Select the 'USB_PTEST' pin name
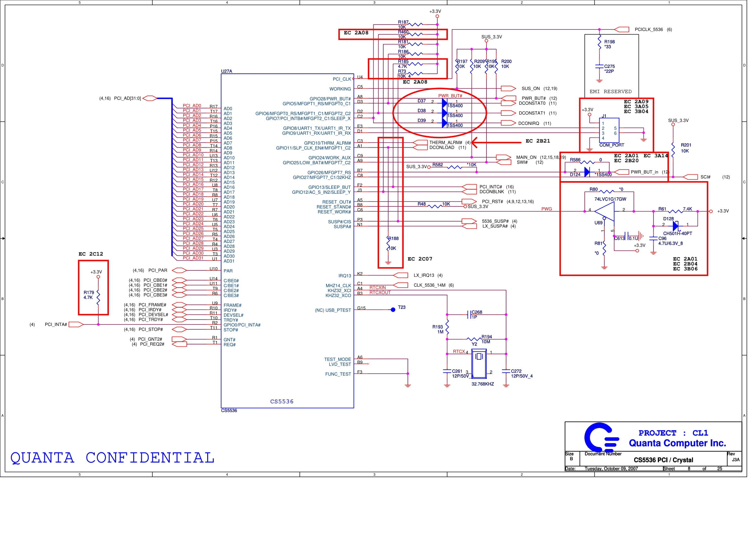The image size is (756, 535). (338, 310)
